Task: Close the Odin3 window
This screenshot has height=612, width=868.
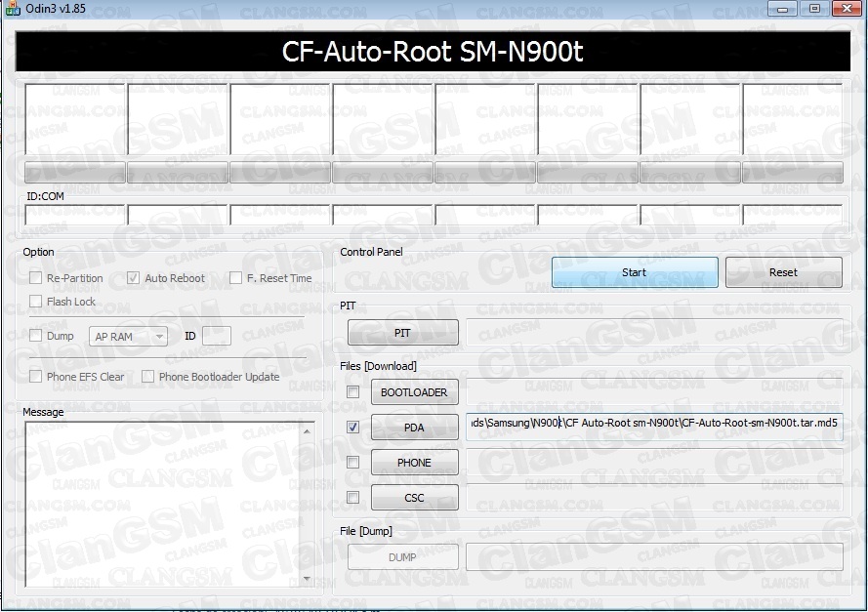Action: click(847, 9)
